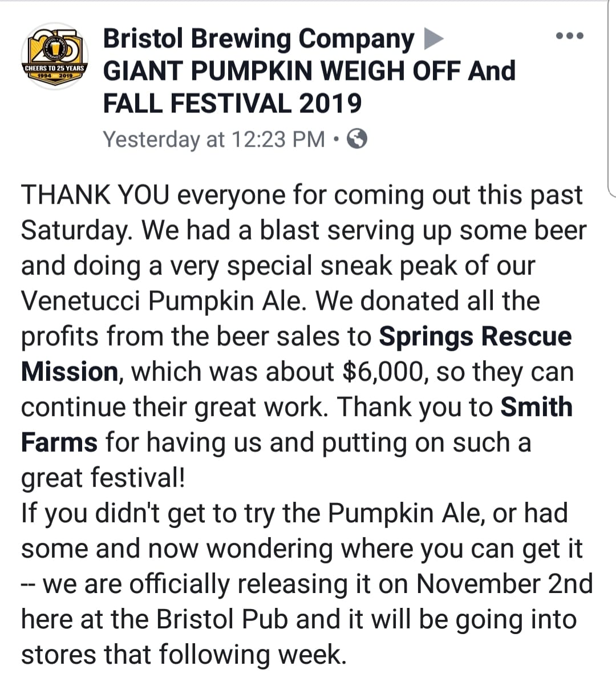Viewport: 616px width, 682px height.
Task: Click the 'great festival!' line
Action: 103,478
